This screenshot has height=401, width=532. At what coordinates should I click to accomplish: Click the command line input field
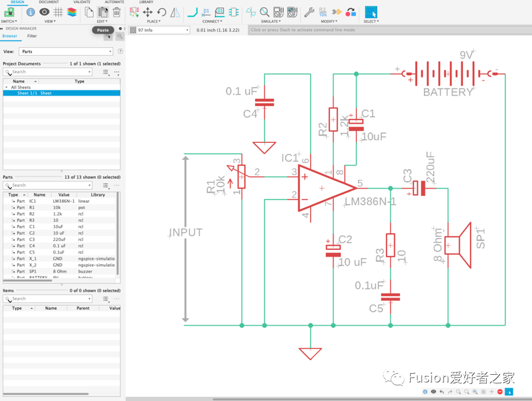coord(388,30)
